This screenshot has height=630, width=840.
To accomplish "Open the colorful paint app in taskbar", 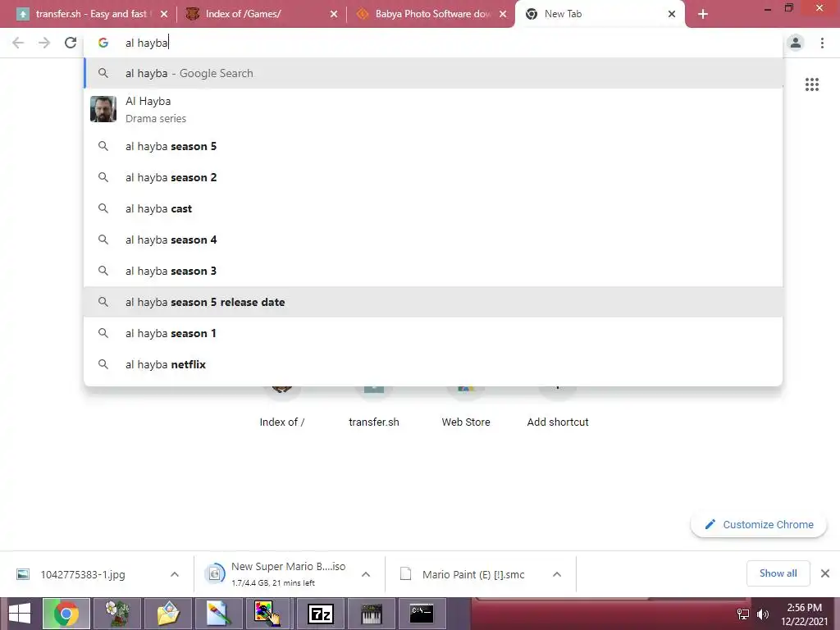I will click(267, 614).
